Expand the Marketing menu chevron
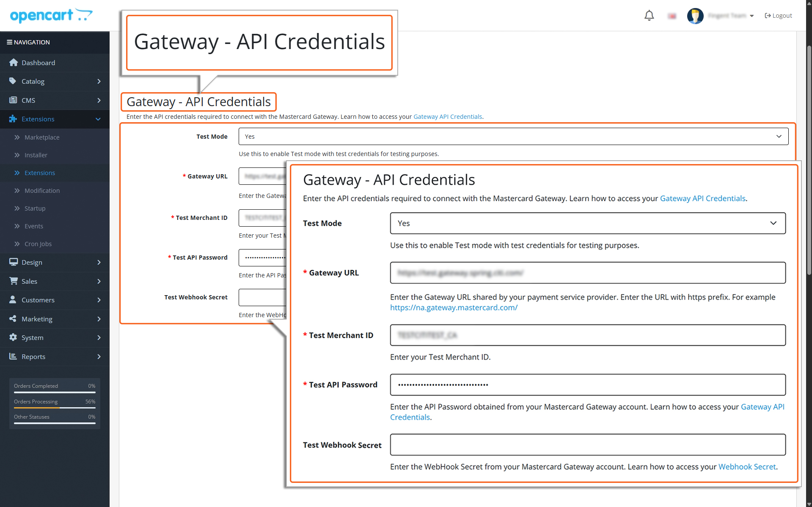Image resolution: width=812 pixels, height=507 pixels. tap(99, 319)
